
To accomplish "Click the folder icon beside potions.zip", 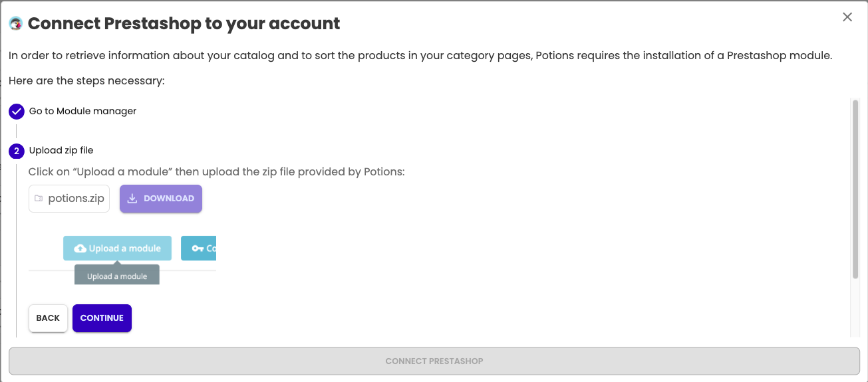I will pyautogui.click(x=39, y=199).
